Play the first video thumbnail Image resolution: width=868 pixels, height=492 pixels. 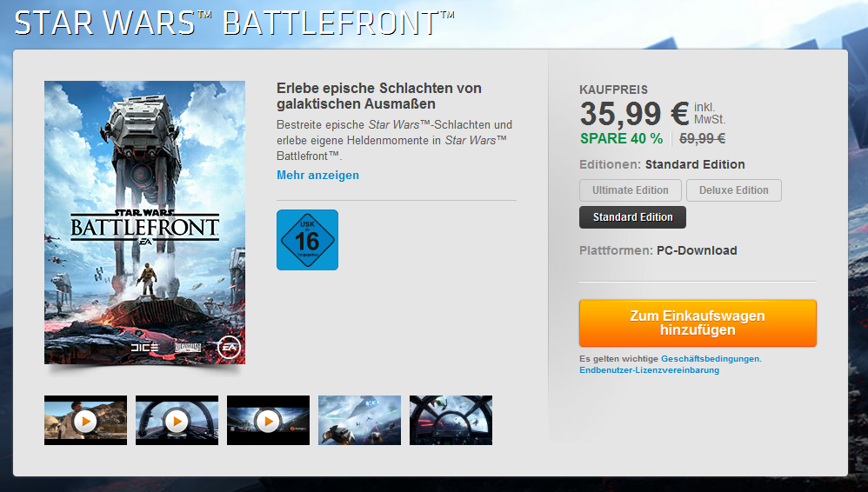pos(86,420)
